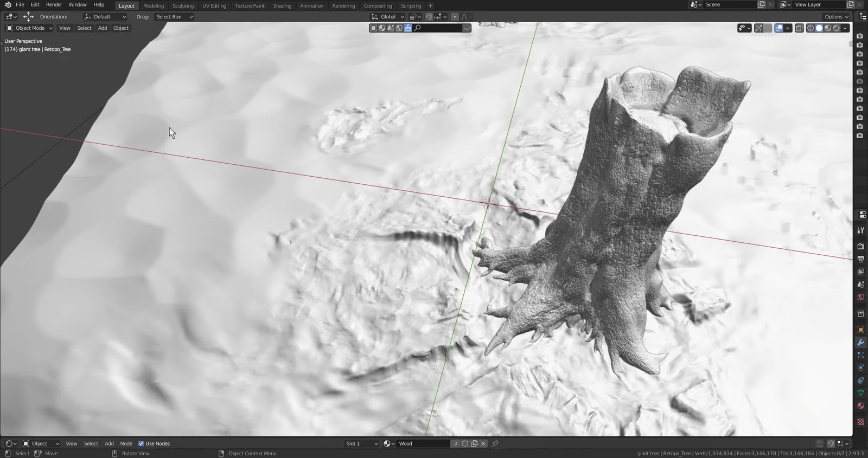The height and width of the screenshot is (458, 868).
Task: Open the Particles properties tab
Action: tap(860, 355)
